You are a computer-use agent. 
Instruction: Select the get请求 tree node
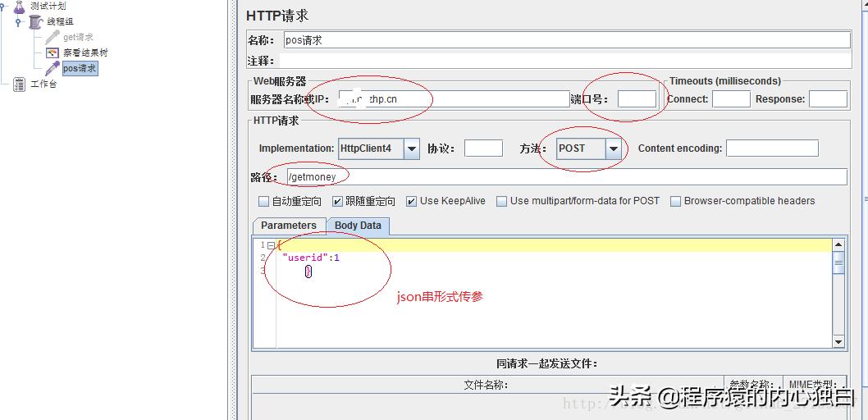78,37
